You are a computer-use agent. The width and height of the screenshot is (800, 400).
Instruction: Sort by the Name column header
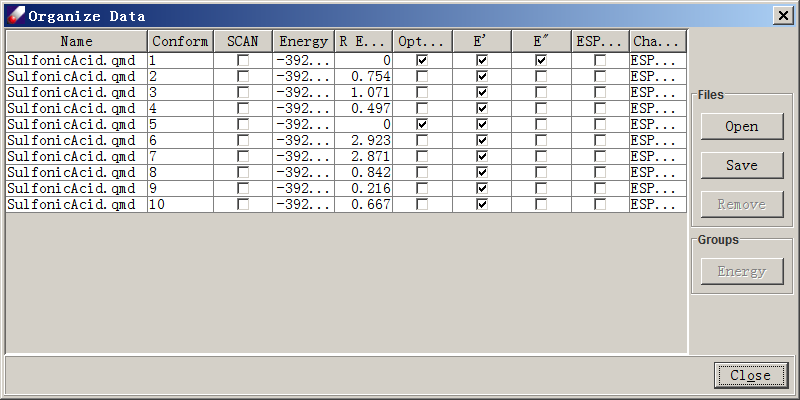76,41
